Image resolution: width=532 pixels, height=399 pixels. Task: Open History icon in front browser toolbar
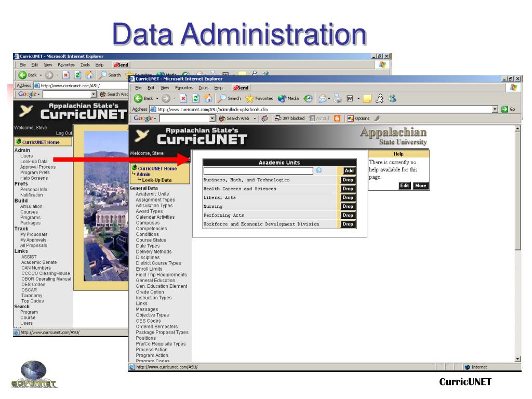click(x=308, y=98)
